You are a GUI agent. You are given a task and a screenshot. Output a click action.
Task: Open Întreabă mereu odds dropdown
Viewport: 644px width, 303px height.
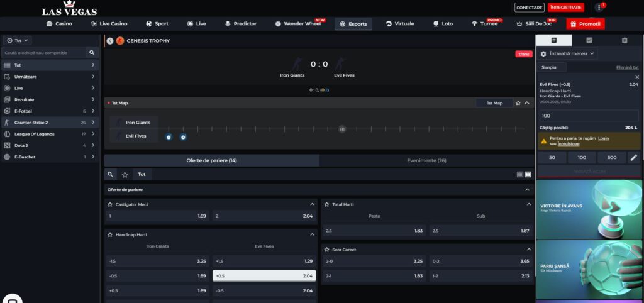point(569,54)
